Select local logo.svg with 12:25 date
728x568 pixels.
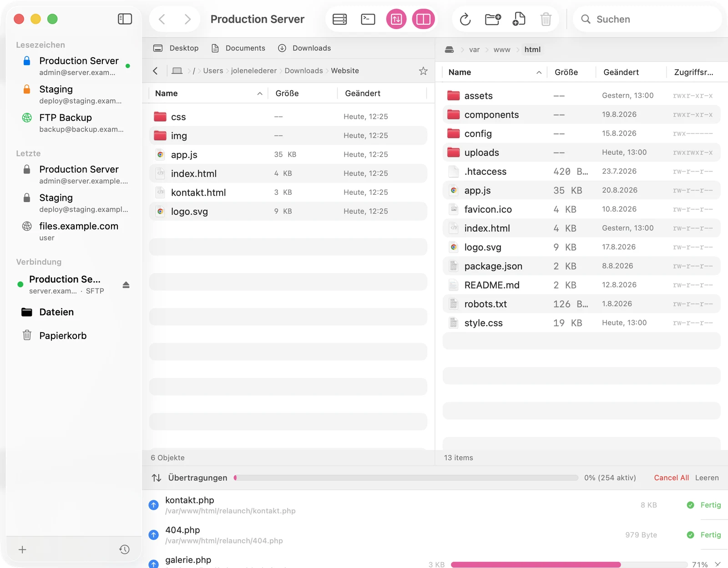click(x=288, y=211)
